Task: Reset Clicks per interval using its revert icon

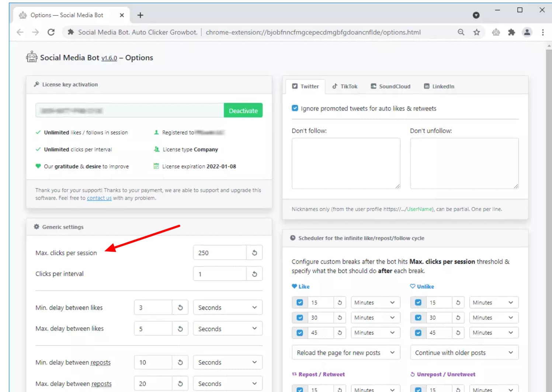Action: tap(254, 273)
